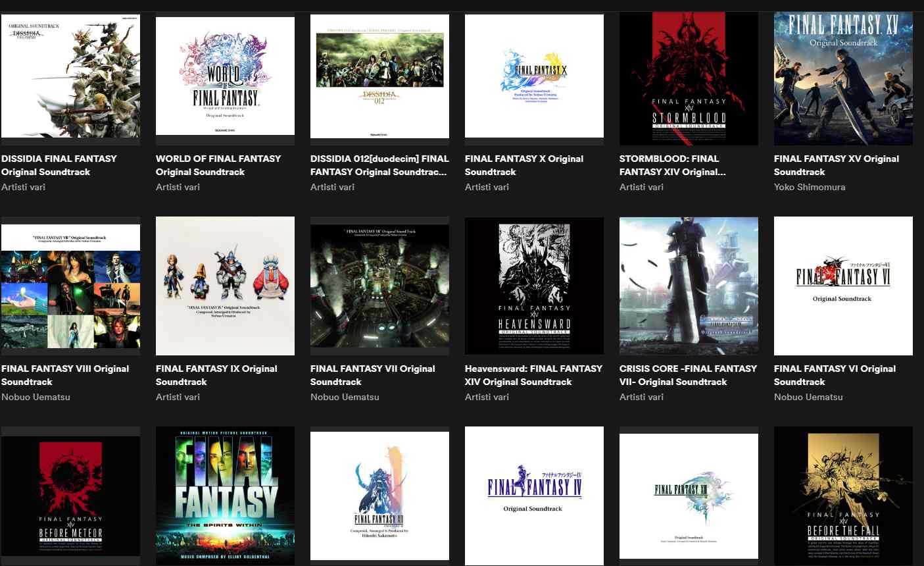This screenshot has width=924, height=566.
Task: Open the DISSIDIA 012 duodecim album cover
Action: pos(379,76)
